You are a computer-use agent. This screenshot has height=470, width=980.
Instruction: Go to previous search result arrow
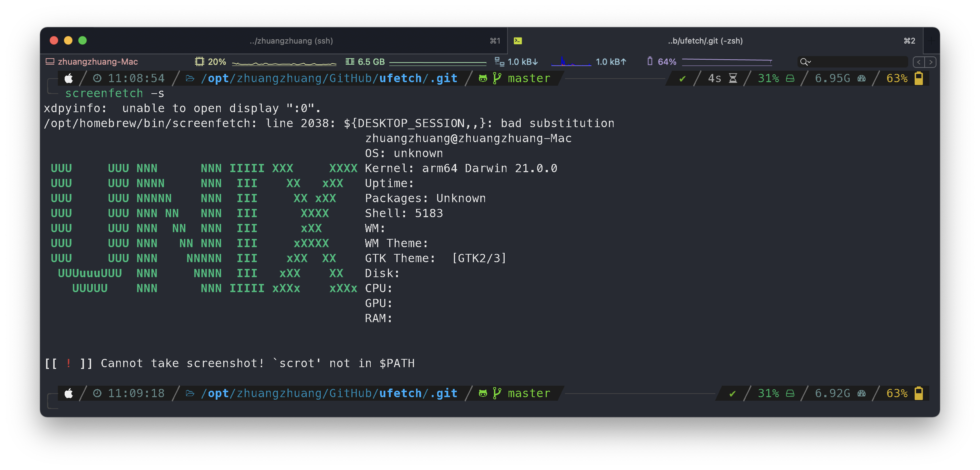(x=918, y=62)
